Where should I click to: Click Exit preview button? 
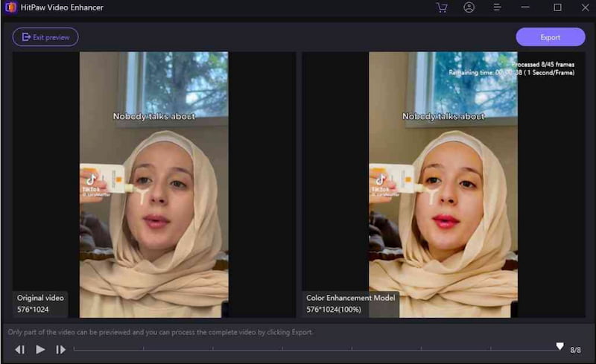click(x=45, y=37)
